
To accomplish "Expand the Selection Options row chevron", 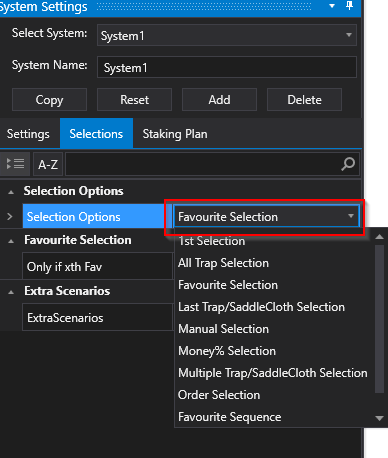I will [10, 217].
